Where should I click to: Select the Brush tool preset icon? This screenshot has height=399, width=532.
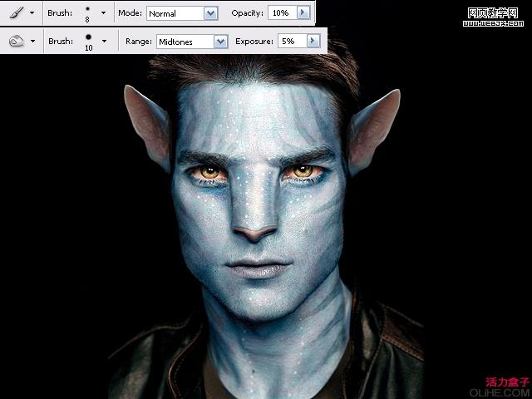pos(17,13)
